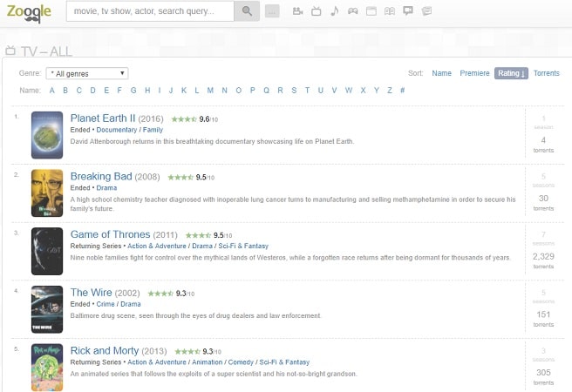Open the Rick and Morty title
Screen dimensions: 572x392
[x=105, y=350]
